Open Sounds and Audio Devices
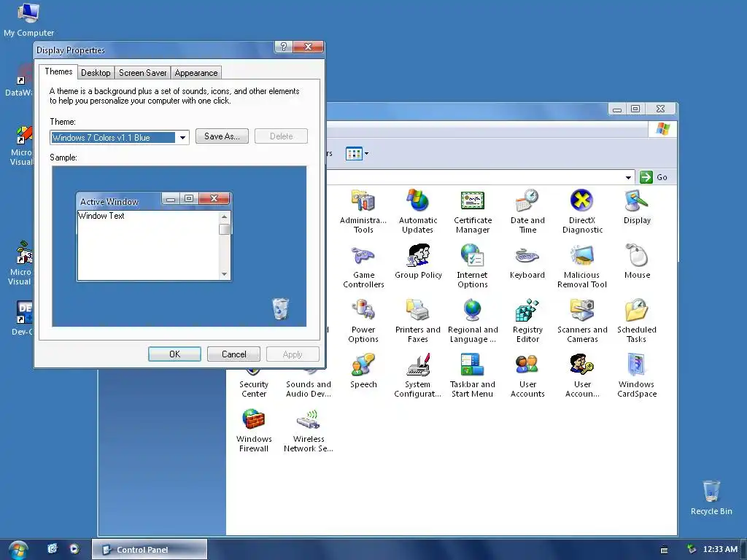 tap(309, 385)
